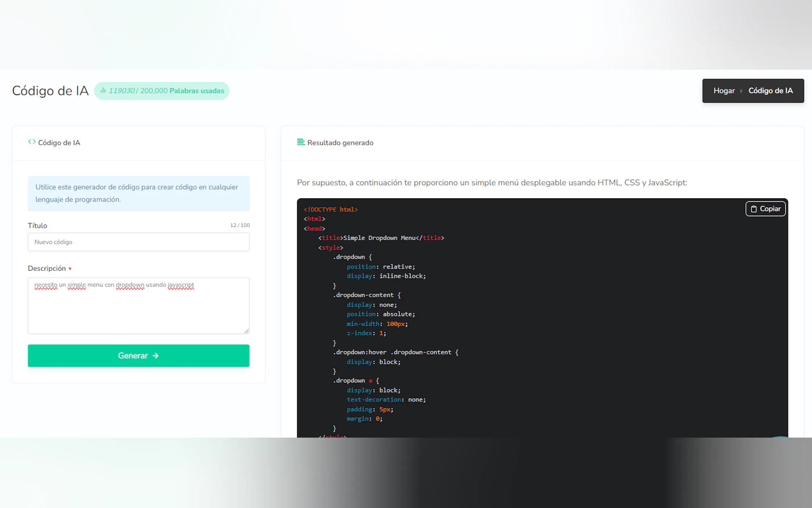Screen dimensions: 812x508
Task: Click the Palabras usadas counter badge
Action: point(162,91)
